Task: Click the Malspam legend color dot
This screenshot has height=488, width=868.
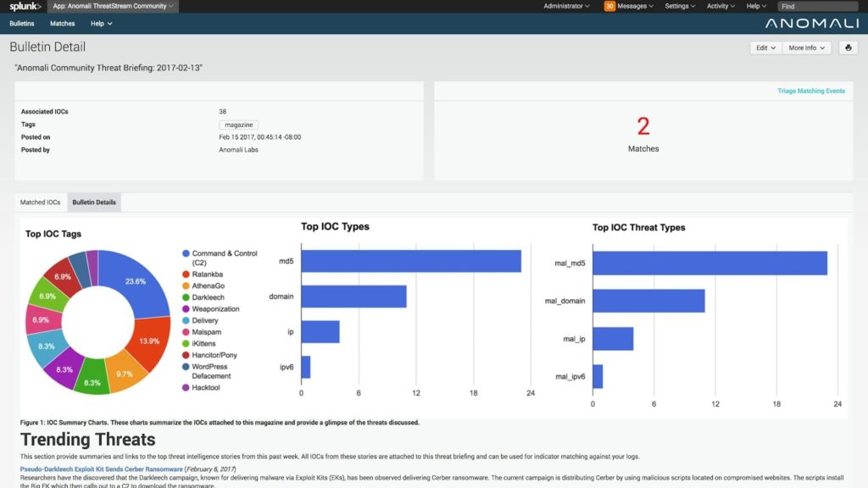Action: point(186,332)
